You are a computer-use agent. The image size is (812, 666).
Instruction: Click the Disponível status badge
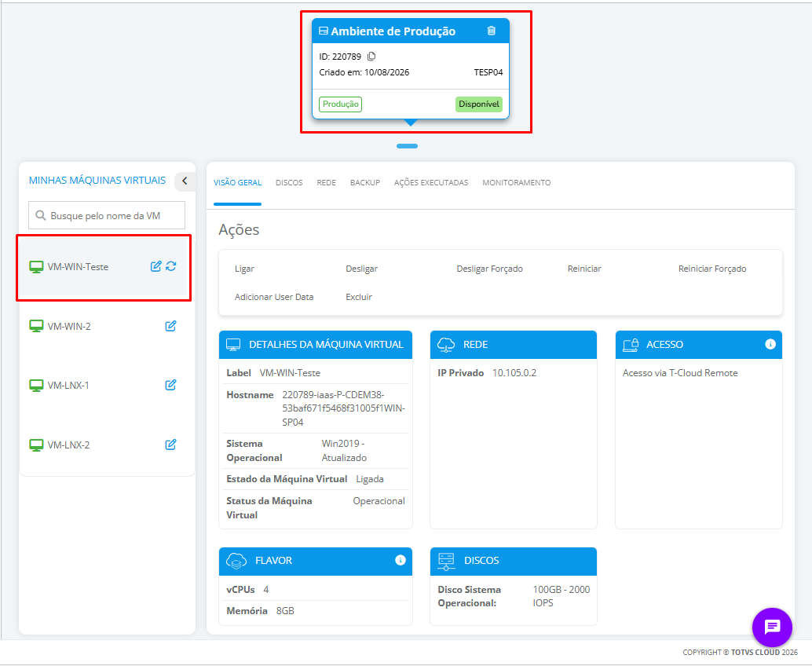tap(479, 104)
